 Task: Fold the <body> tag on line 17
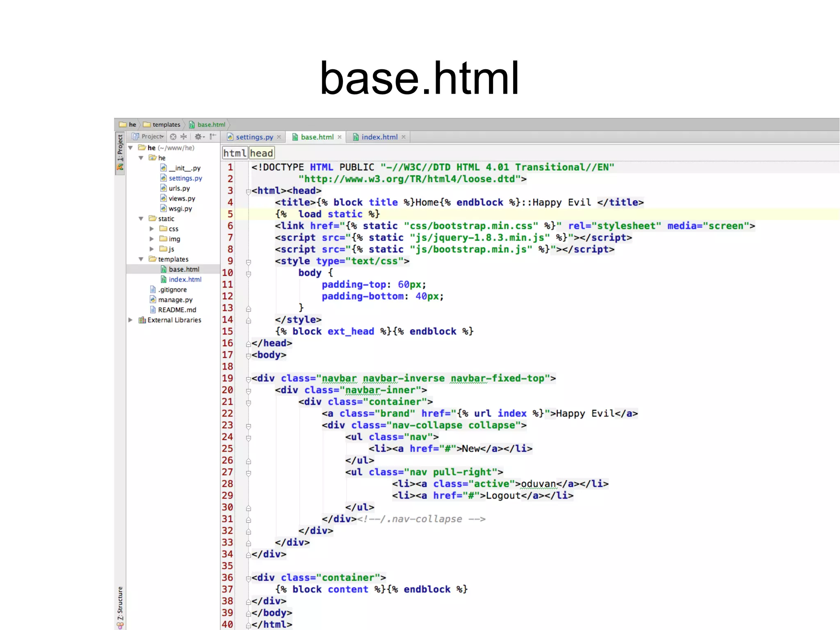coord(249,355)
